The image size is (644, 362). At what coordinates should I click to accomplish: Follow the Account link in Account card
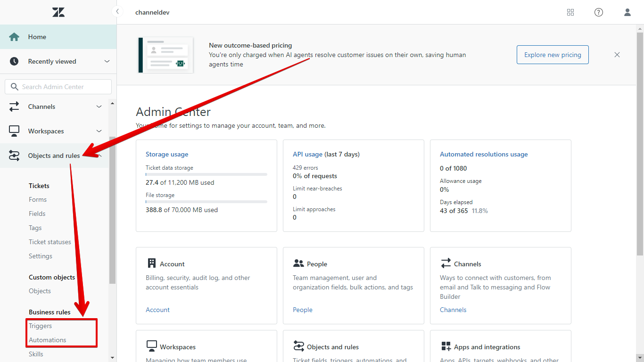pos(157,310)
